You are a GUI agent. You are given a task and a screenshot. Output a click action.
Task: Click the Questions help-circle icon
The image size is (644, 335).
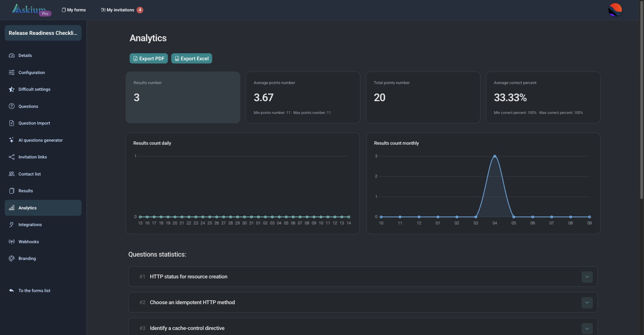click(x=12, y=106)
